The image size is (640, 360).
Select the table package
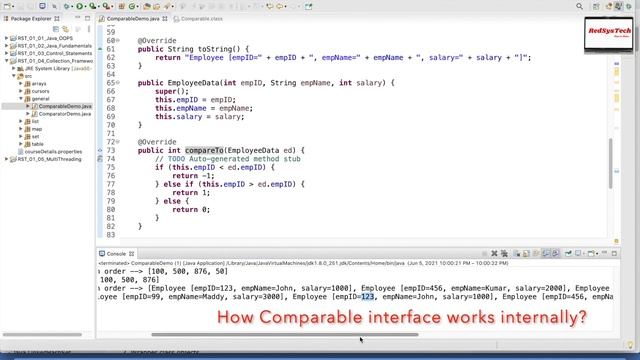(x=38, y=144)
